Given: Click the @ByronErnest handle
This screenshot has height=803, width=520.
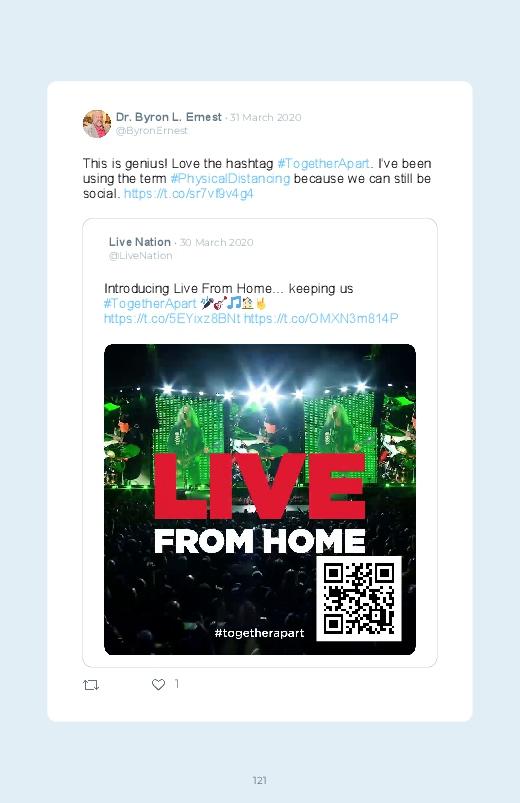Looking at the screenshot, I should (x=152, y=131).
